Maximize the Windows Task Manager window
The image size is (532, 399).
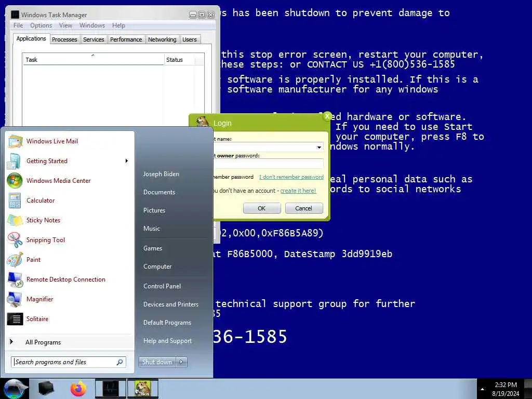pos(202,15)
